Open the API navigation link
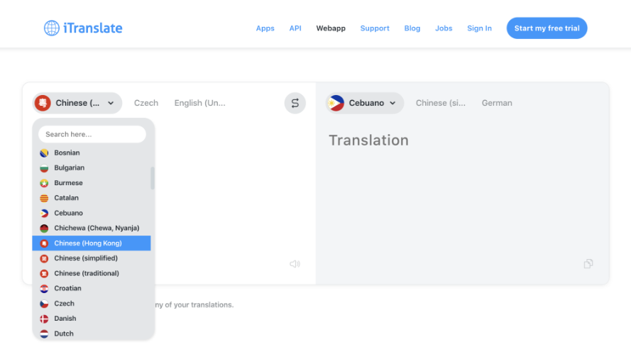 pyautogui.click(x=295, y=28)
